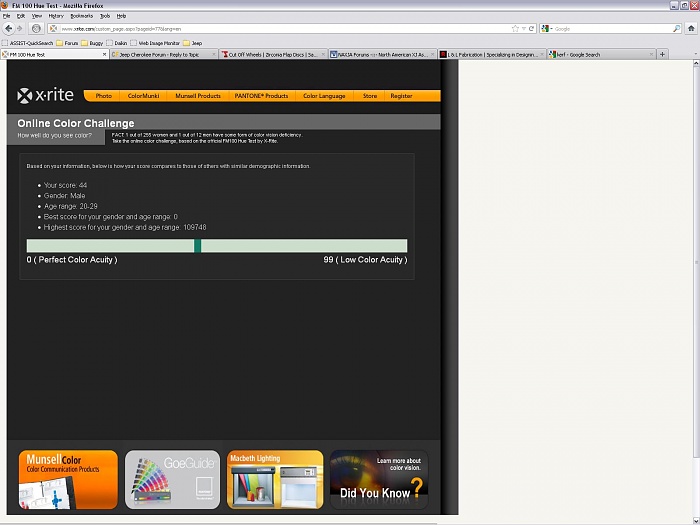Go to the browser home page icon

(x=691, y=29)
